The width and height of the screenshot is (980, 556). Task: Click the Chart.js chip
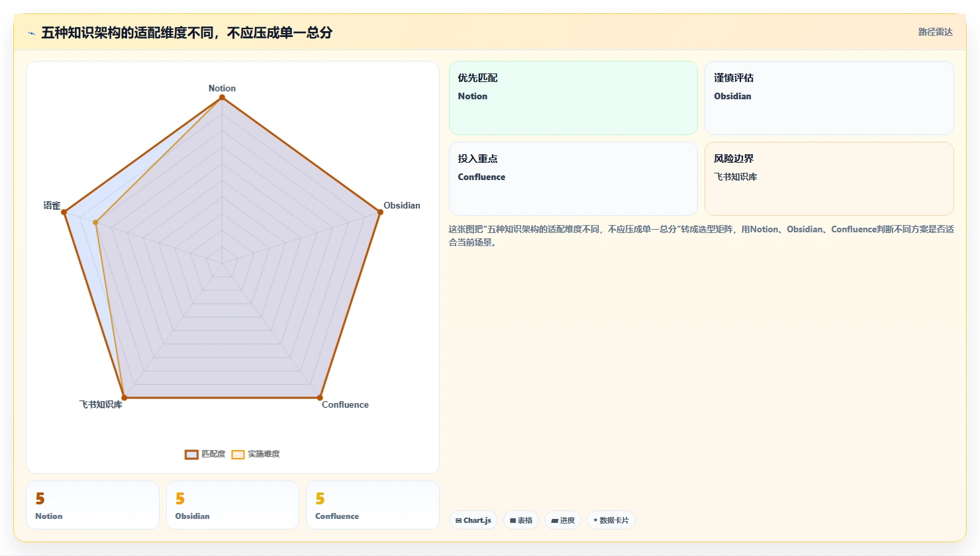point(473,520)
